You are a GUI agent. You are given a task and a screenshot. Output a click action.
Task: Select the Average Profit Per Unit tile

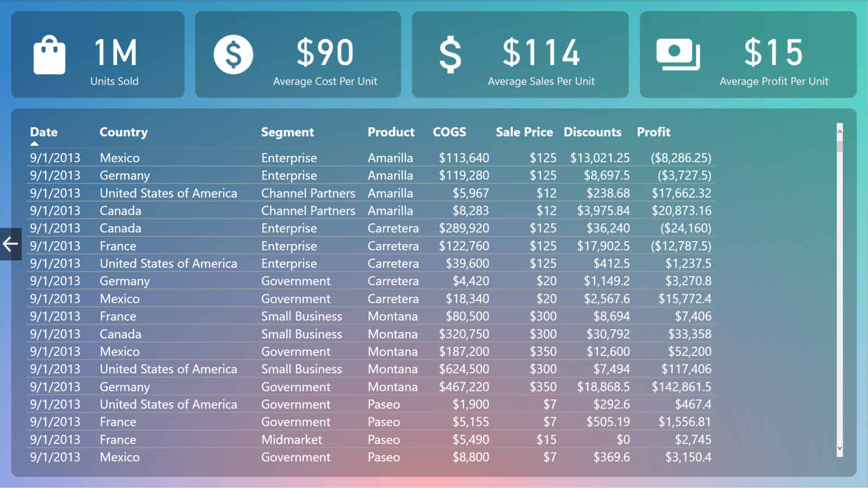tap(747, 54)
